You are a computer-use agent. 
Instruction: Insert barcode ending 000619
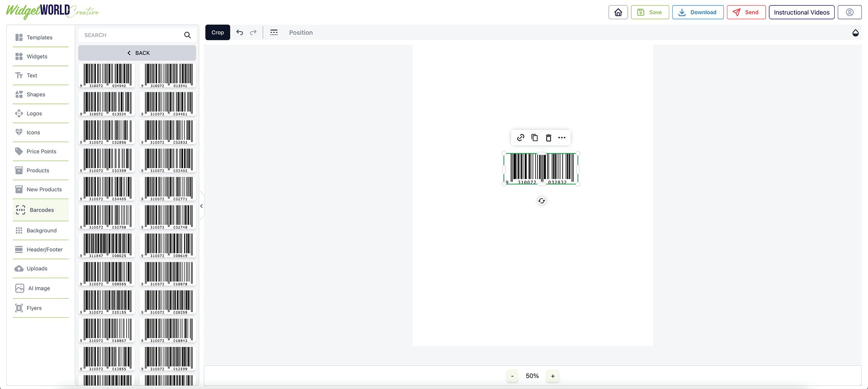[x=168, y=245]
